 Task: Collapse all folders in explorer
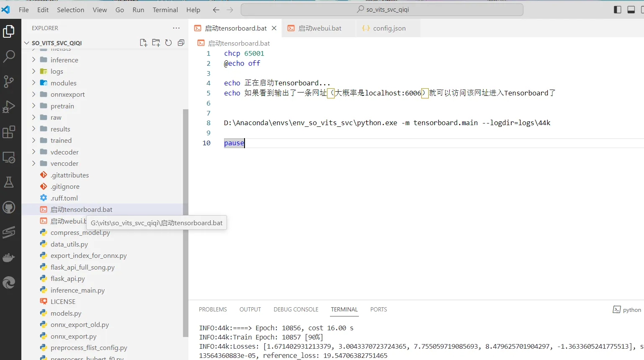tap(181, 43)
